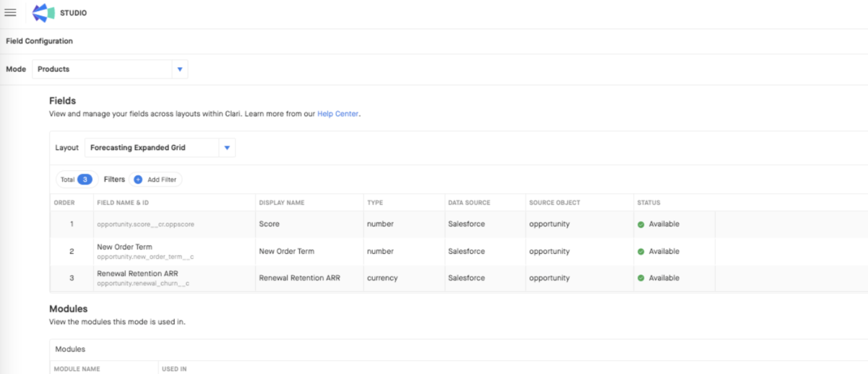Click green status dot in New Order Term row
The height and width of the screenshot is (374, 868).
[x=641, y=252]
